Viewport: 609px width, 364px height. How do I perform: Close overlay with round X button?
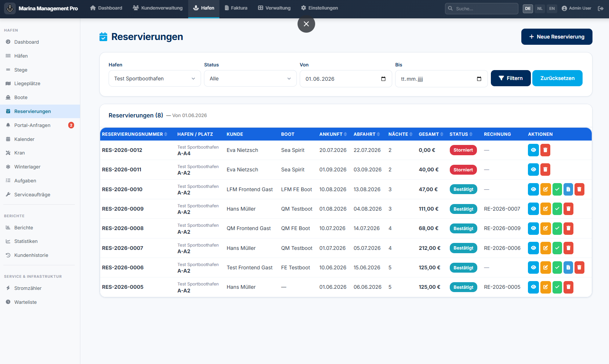(306, 24)
